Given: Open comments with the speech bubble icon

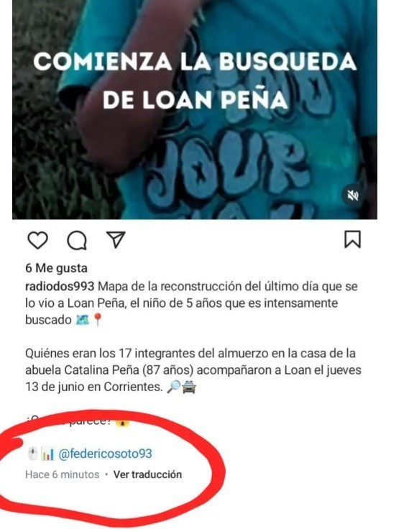Looking at the screenshot, I should (x=77, y=240).
